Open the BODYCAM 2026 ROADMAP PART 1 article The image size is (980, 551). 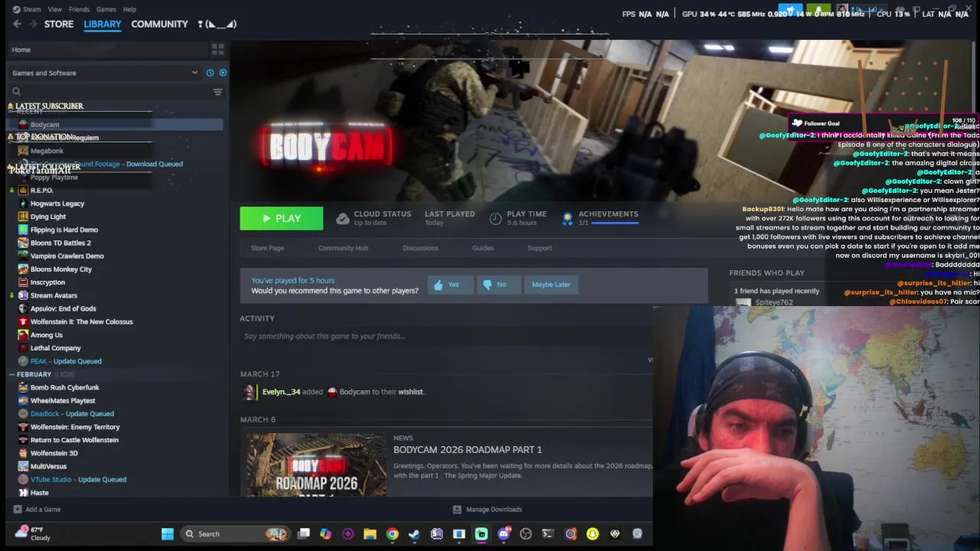coord(467,450)
